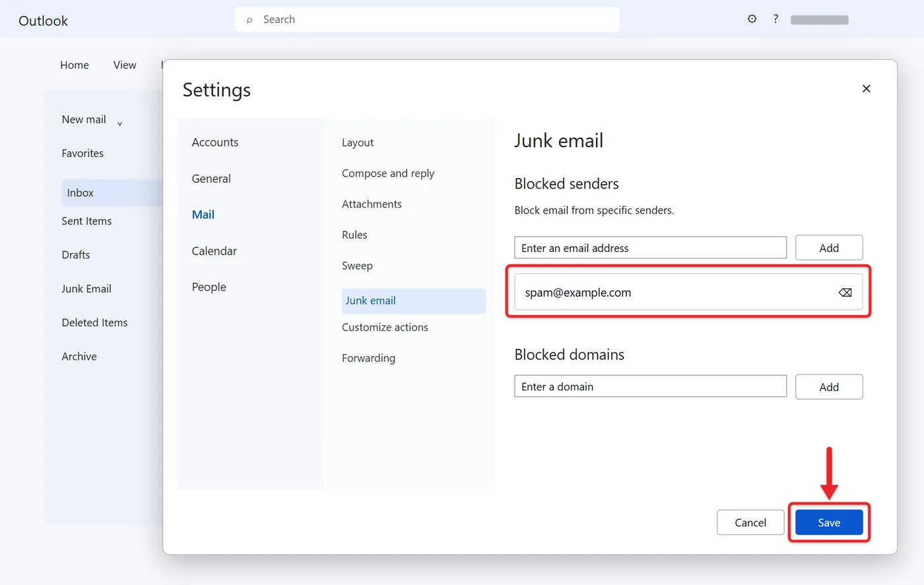Screen dimensions: 924x585
Task: Open the Drafts folder
Action: [x=76, y=255]
